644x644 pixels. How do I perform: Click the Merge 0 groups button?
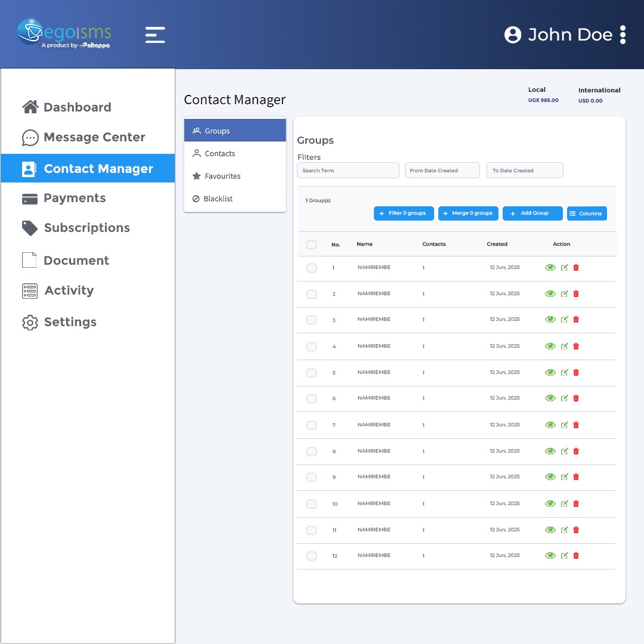[468, 213]
